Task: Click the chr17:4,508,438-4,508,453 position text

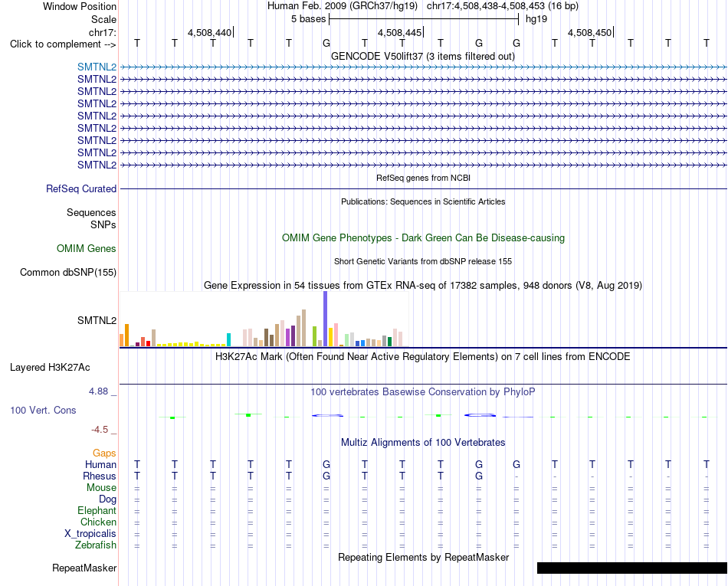Action: [x=503, y=6]
